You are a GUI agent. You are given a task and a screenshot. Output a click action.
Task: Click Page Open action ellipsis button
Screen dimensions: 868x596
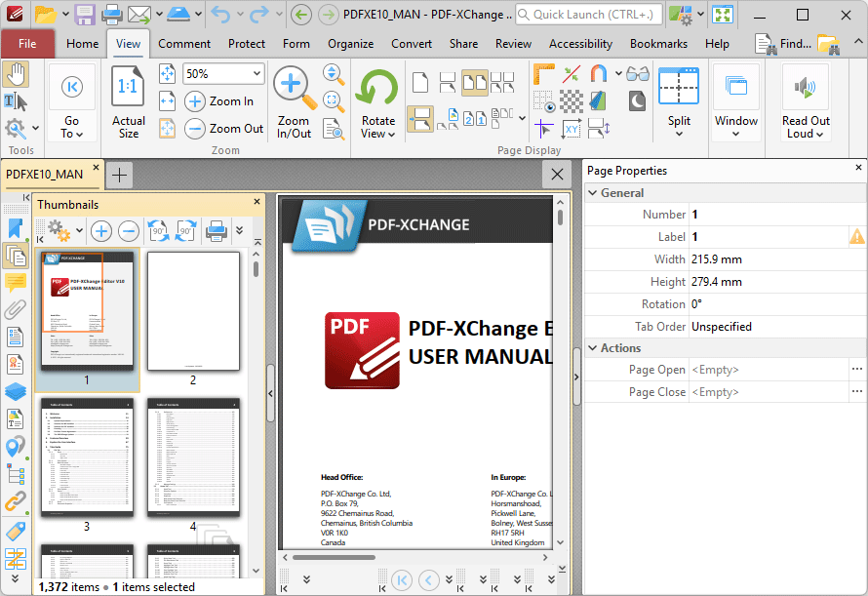pyautogui.click(x=857, y=370)
